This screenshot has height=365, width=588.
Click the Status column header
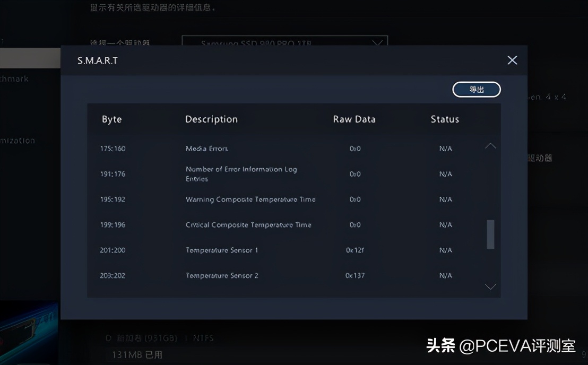click(x=444, y=119)
